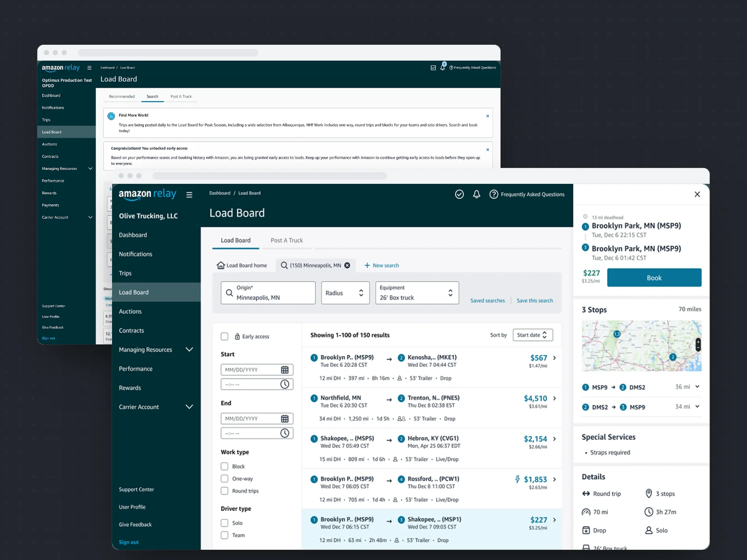Close the load details side panel

697,194
